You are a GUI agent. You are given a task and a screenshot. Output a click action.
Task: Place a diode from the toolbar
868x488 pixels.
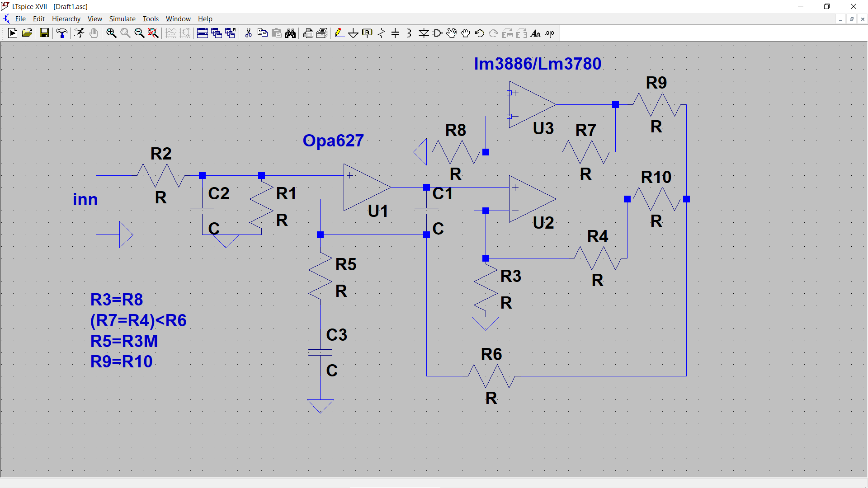424,33
